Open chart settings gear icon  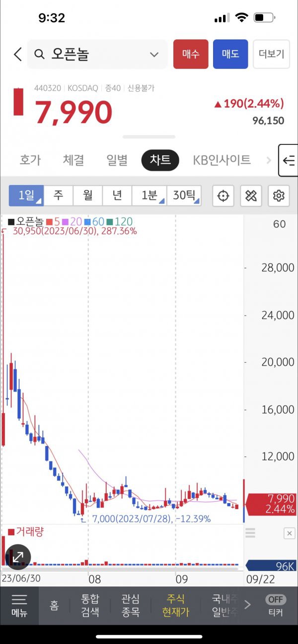pos(279,196)
